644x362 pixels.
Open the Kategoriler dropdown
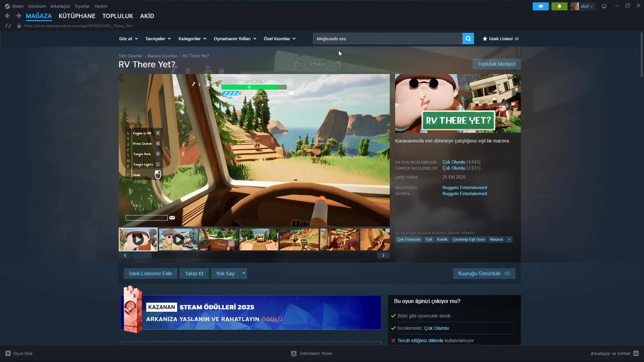click(192, 39)
